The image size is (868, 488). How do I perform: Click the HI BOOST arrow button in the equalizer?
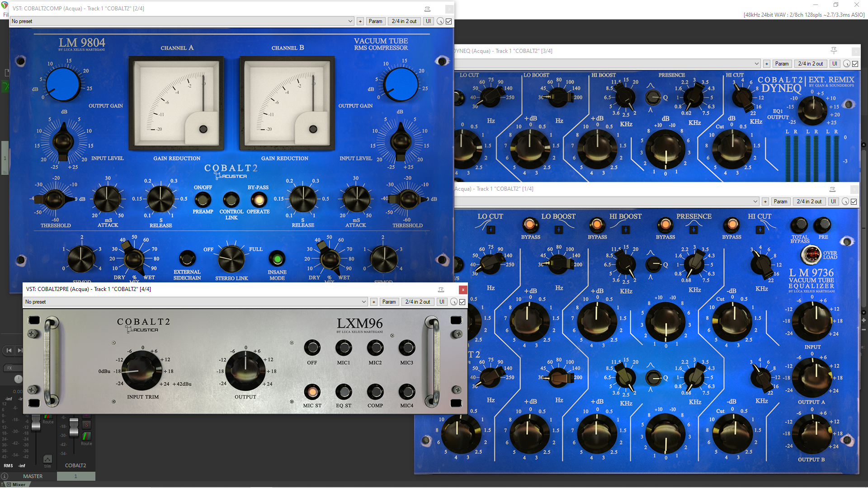(x=626, y=230)
